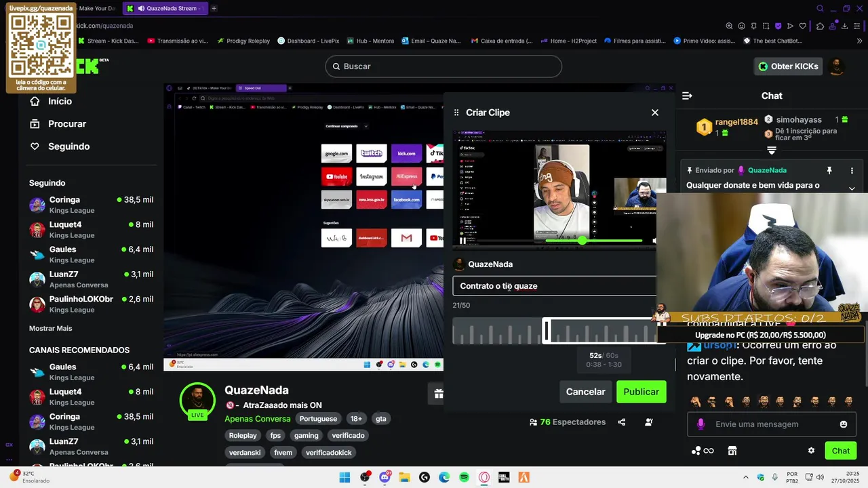The image size is (868, 488).
Task: Click the share icon beside Espectadores
Action: 621,422
